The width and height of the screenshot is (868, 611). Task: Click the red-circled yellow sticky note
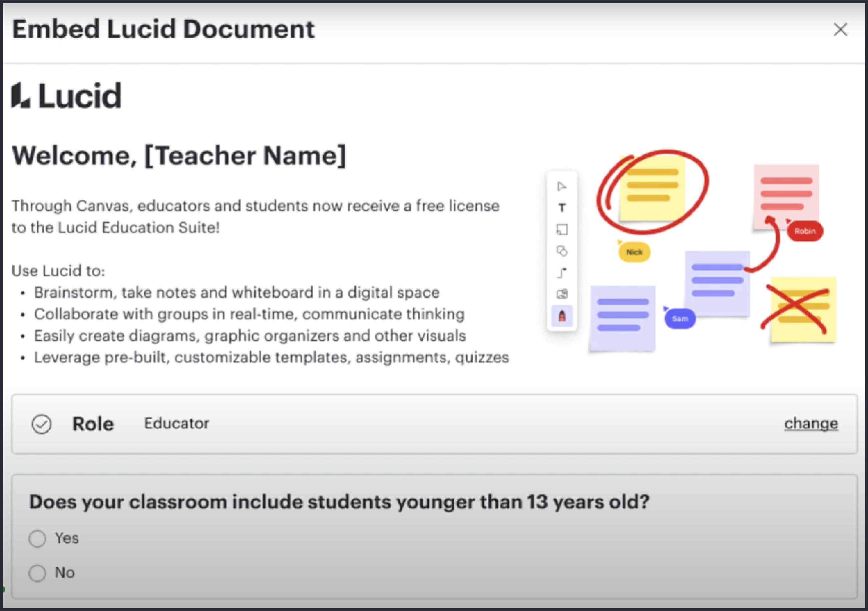(653, 188)
